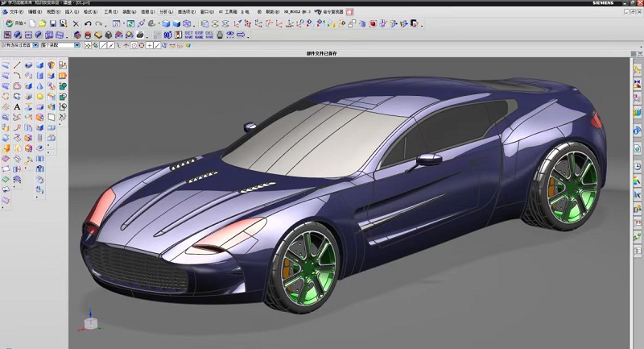Screen dimensions: 644x349
Task: Restore the inner document window
Action: (x=633, y=12)
